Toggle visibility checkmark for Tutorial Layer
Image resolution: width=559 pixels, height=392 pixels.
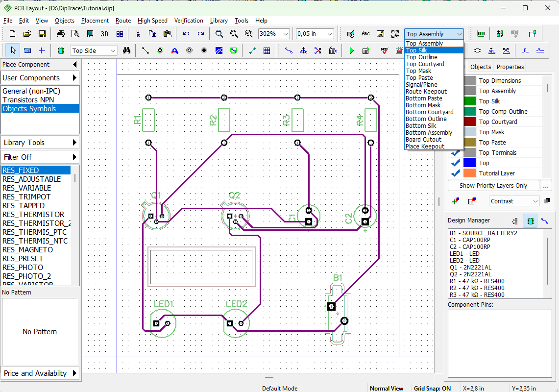[x=455, y=173]
